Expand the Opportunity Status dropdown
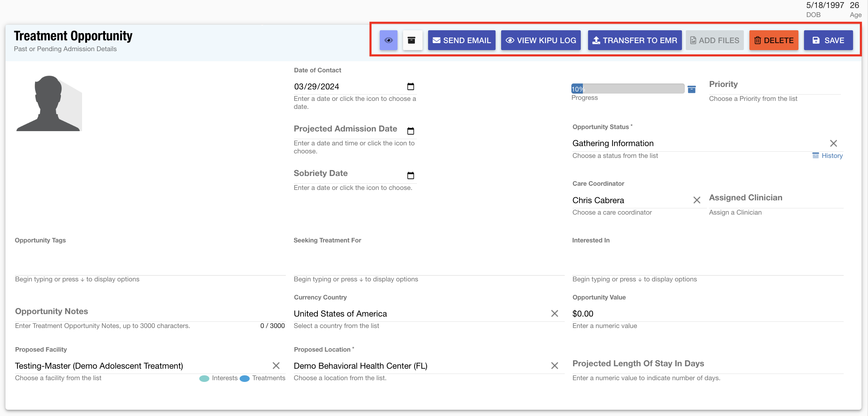The image size is (868, 416). pyautogui.click(x=696, y=143)
